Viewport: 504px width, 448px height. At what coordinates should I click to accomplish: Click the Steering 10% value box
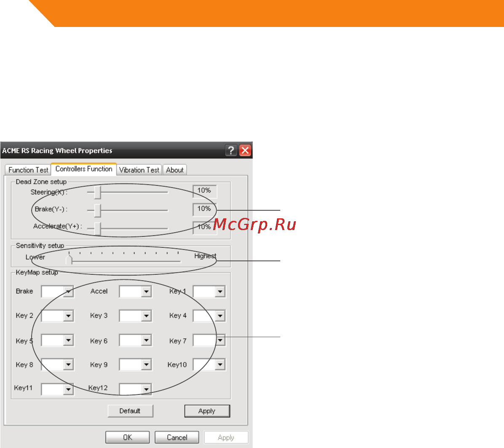pyautogui.click(x=205, y=191)
